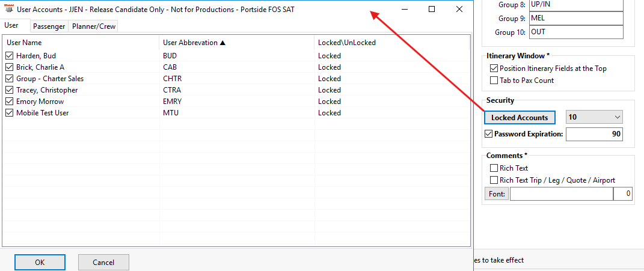This screenshot has width=644, height=271.
Task: Uncheck the Mobile Test User checkbox
Action: (x=9, y=113)
